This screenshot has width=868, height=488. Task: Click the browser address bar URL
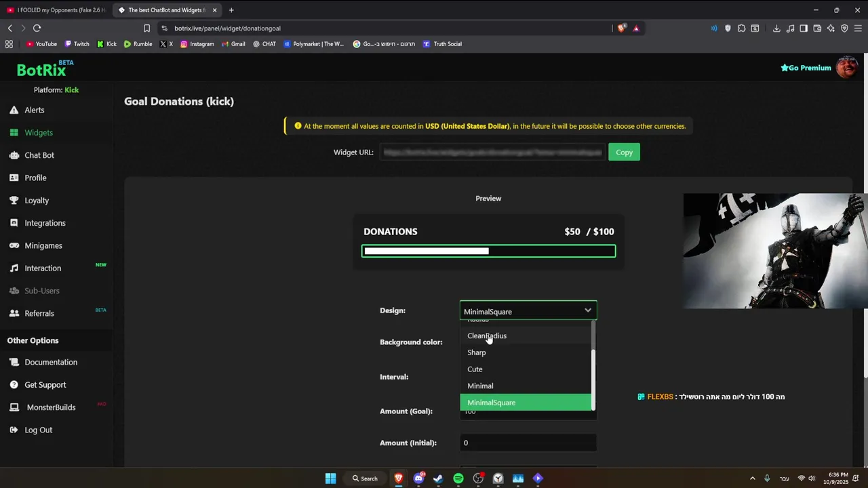click(227, 28)
